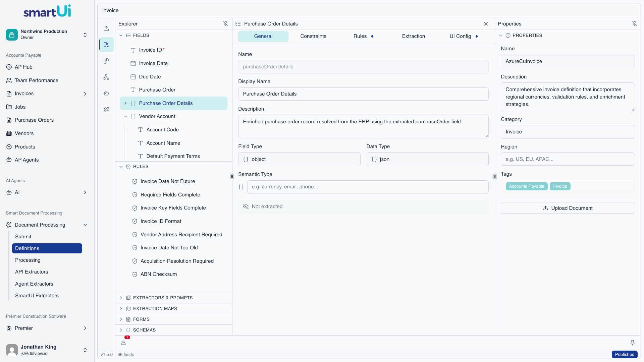Open the Jonathan King user menu
Image resolution: width=644 pixels, height=362 pixels.
pos(47,350)
